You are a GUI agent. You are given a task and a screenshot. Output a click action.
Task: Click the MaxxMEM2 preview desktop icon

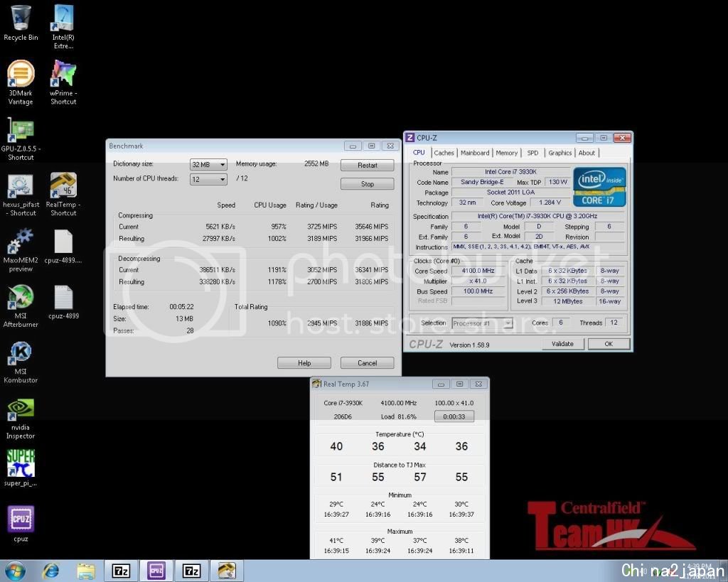(21, 249)
